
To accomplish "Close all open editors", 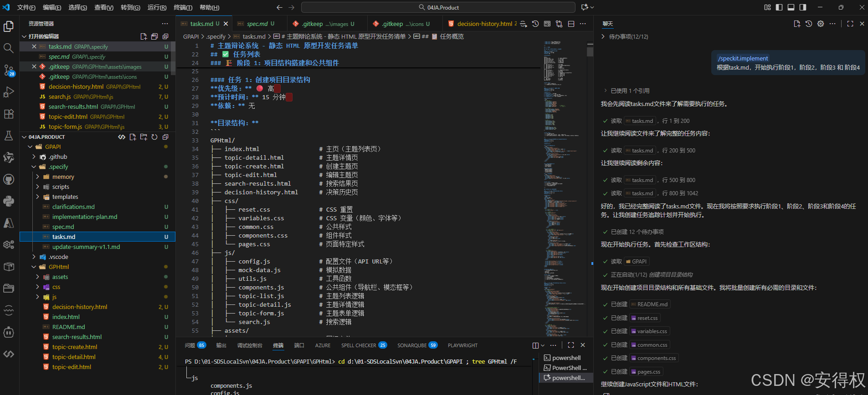I will click(165, 36).
